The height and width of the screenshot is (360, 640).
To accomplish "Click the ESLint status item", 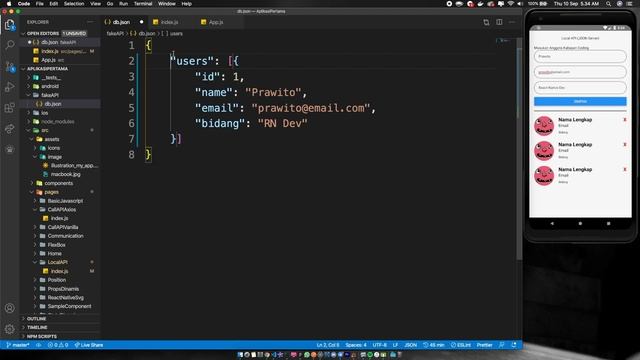I will (460, 345).
